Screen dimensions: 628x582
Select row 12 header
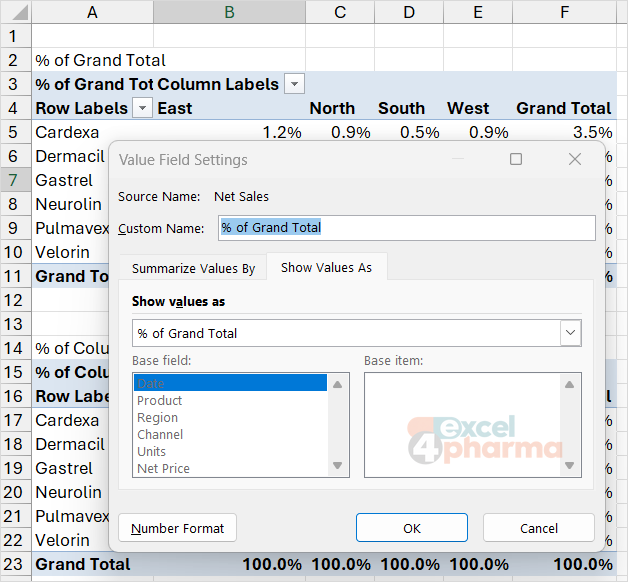pos(16,300)
